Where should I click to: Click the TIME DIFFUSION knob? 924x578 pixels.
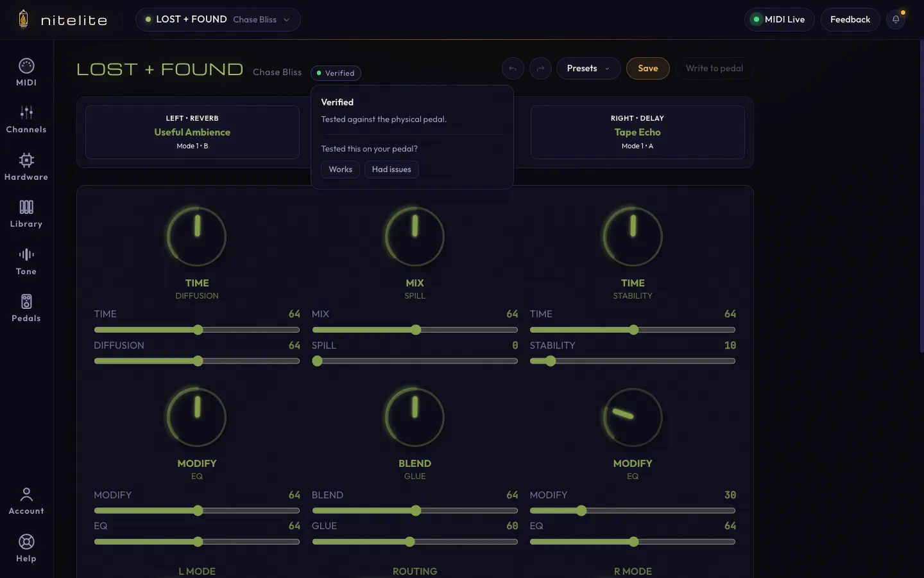[x=197, y=236]
